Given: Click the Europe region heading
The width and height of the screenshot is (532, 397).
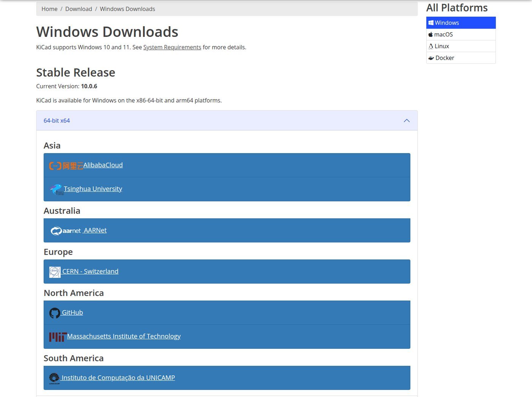Looking at the screenshot, I should pos(58,252).
